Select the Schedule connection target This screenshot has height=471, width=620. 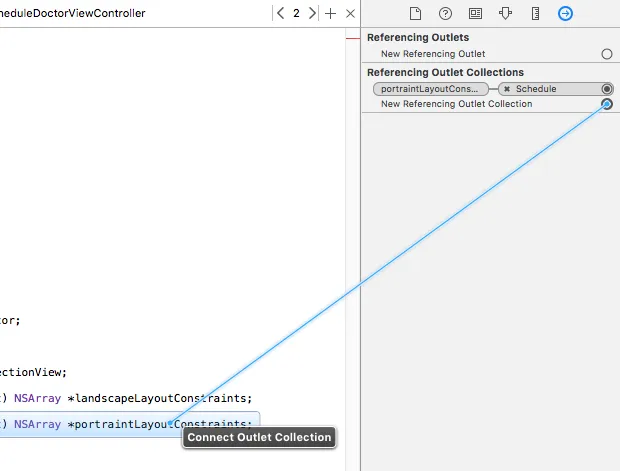coord(555,89)
